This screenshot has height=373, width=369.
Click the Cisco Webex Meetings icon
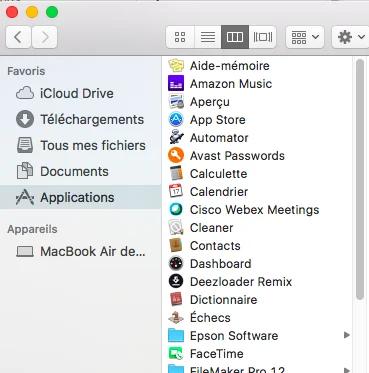pos(176,210)
